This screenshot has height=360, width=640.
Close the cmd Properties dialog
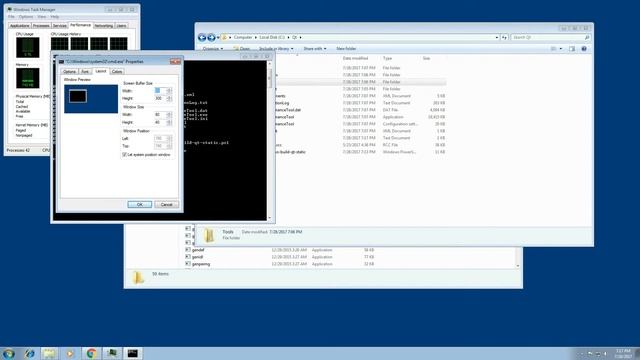point(175,61)
